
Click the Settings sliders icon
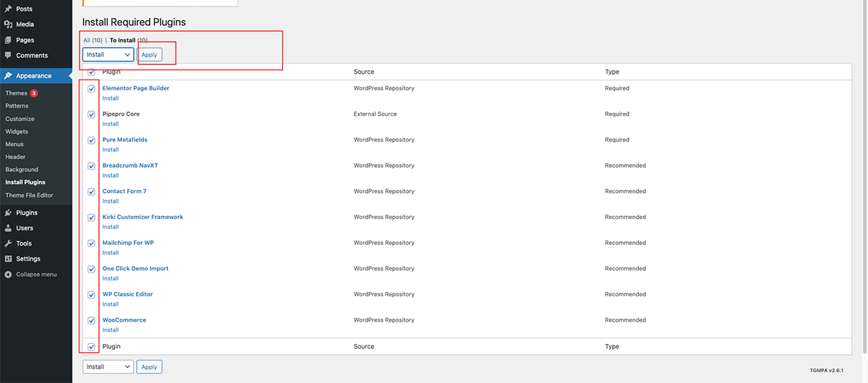coord(8,259)
